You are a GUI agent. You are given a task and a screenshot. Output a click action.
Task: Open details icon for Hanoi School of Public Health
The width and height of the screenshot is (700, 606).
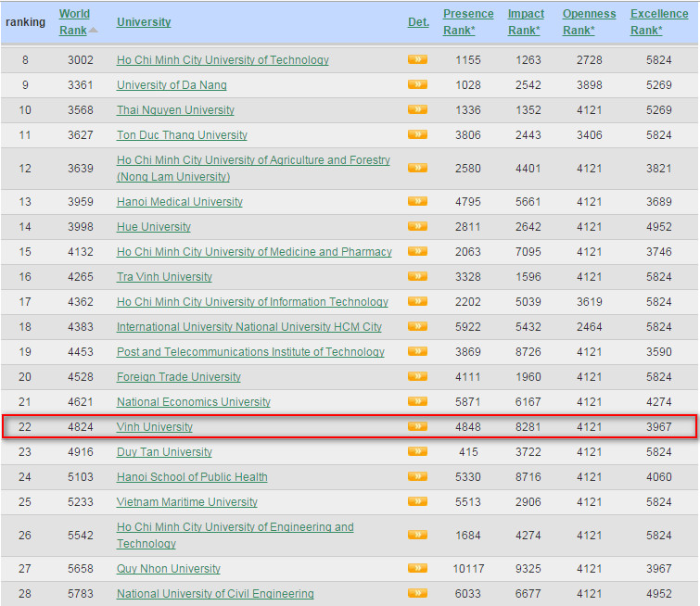(417, 476)
